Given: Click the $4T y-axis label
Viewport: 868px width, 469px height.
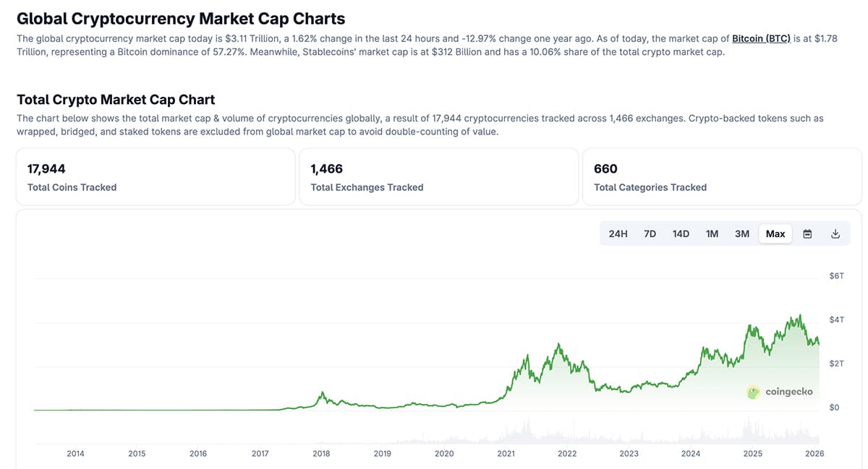Looking at the screenshot, I should click(x=836, y=319).
